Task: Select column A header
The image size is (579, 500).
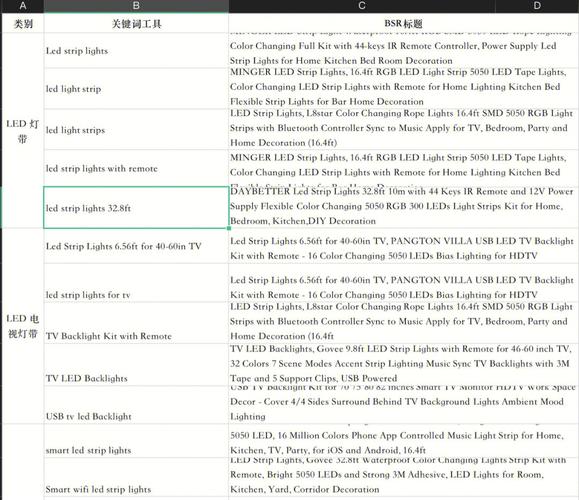Action: pyautogui.click(x=23, y=6)
